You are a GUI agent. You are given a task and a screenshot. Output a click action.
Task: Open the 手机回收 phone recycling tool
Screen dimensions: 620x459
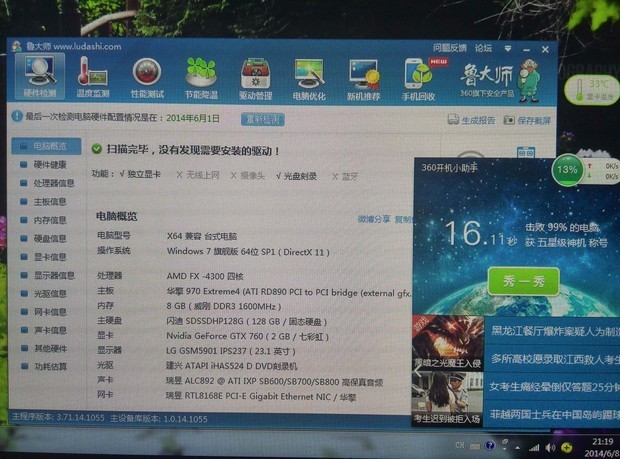418,80
